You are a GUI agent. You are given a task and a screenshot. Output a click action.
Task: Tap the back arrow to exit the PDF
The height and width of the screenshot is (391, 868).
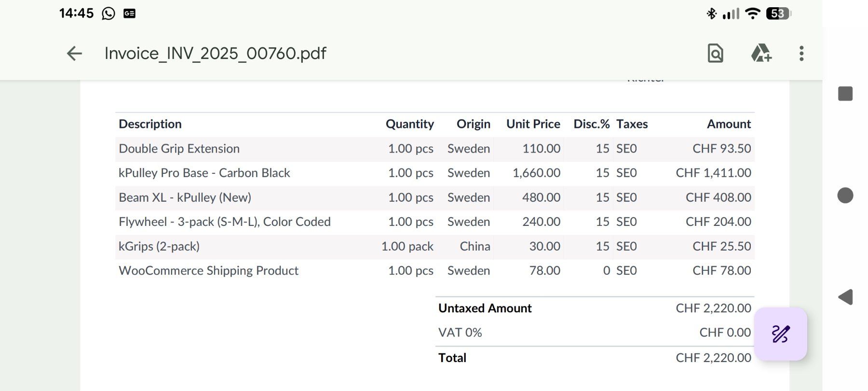pos(74,53)
